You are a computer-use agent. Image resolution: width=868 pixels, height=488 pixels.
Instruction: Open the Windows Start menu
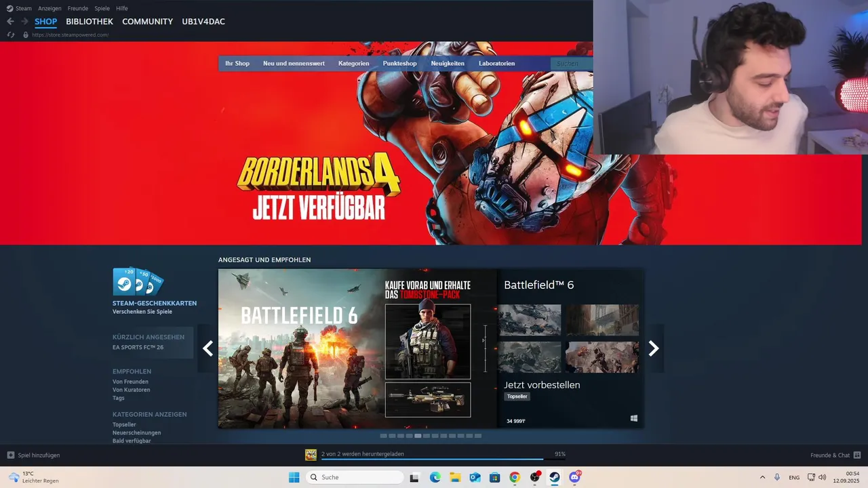coord(294,477)
